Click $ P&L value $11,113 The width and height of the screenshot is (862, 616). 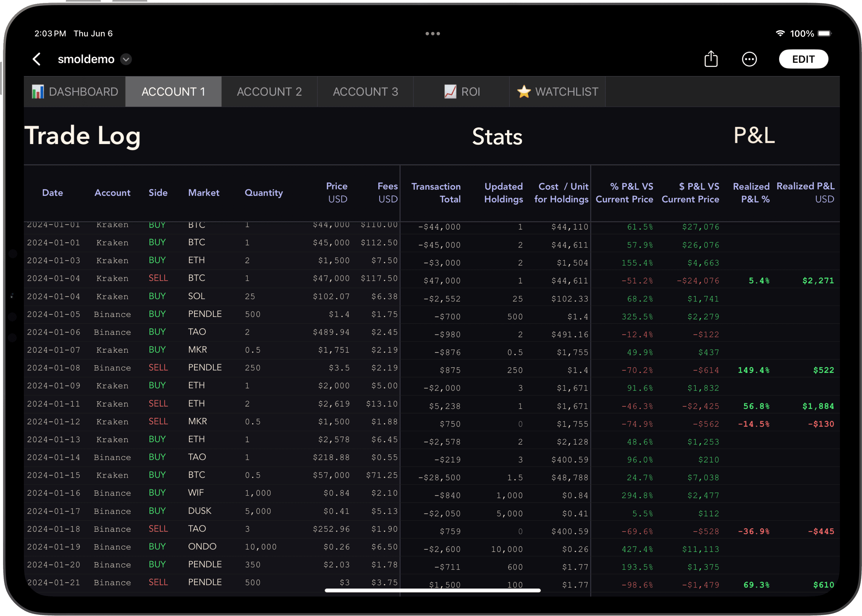coord(700,549)
